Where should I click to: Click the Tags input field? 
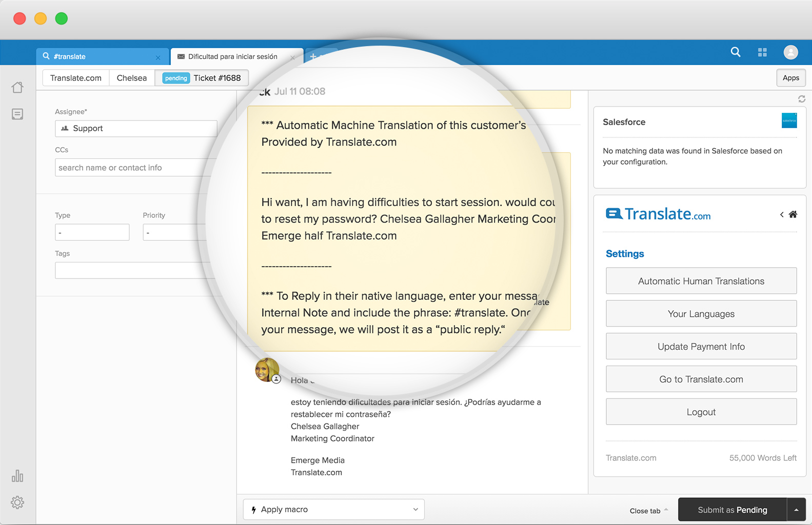coord(133,270)
